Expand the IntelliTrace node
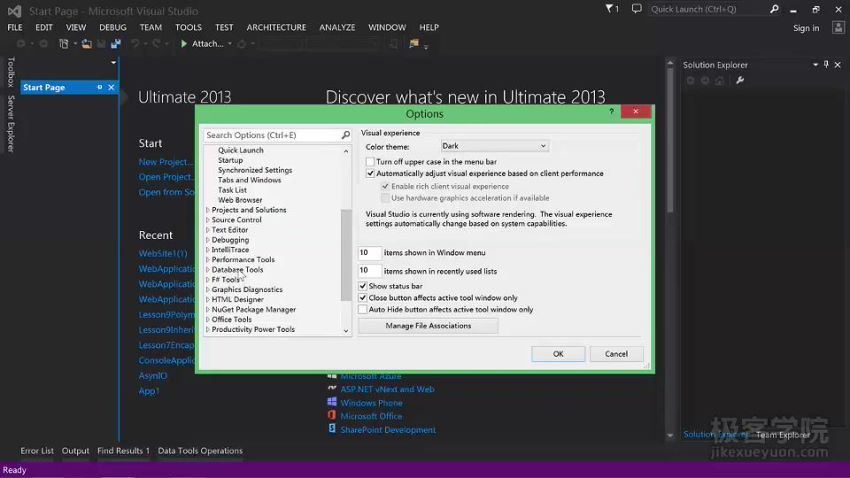This screenshot has height=478, width=850. [208, 249]
